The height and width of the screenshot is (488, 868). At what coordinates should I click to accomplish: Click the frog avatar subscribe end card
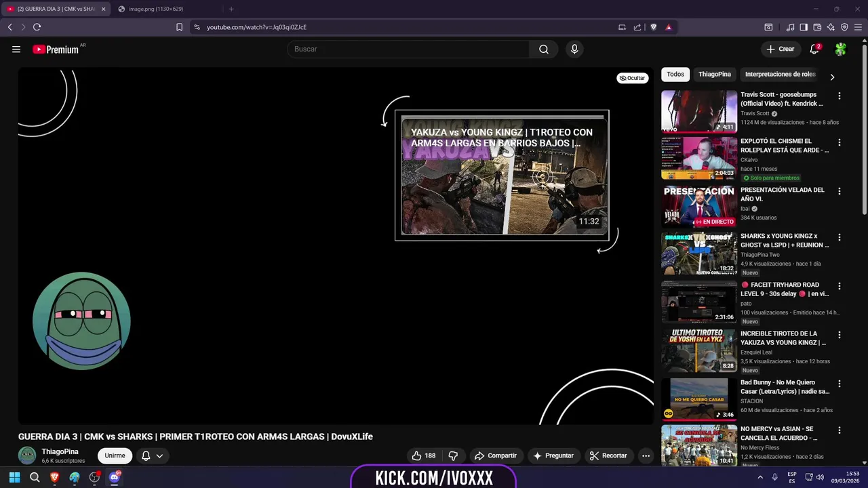[81, 321]
